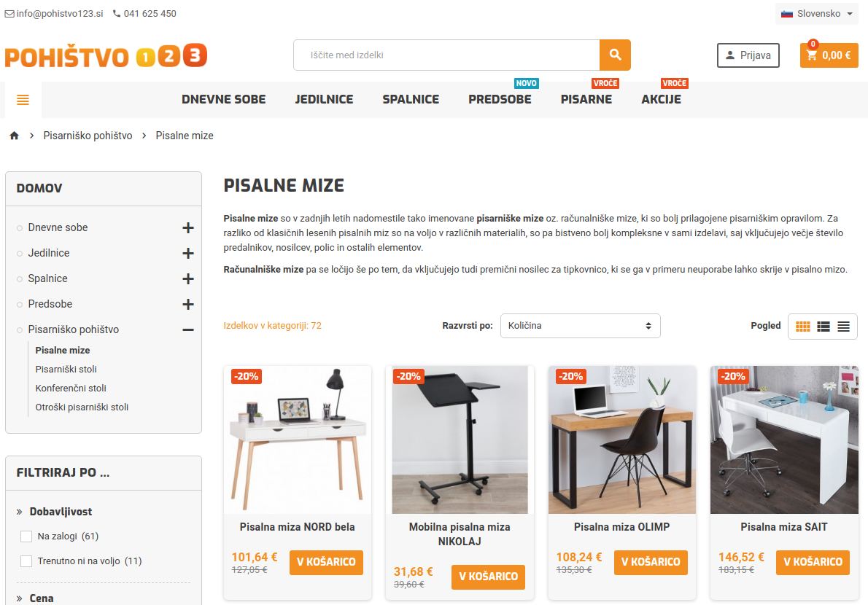Open the hamburger menu icon
The height and width of the screenshot is (605, 868).
tap(23, 100)
